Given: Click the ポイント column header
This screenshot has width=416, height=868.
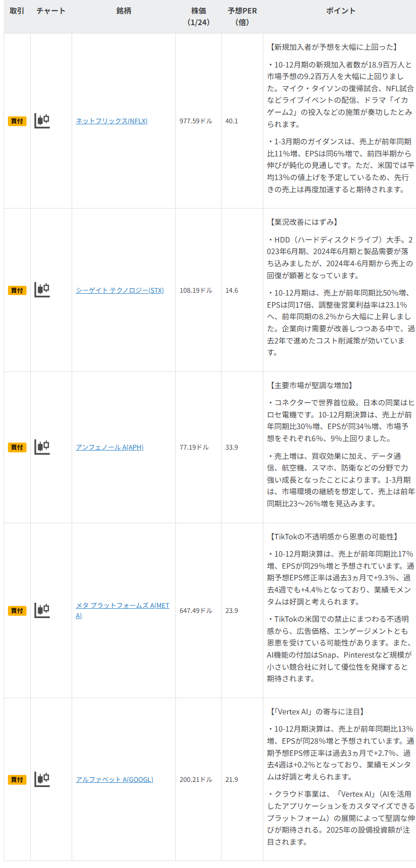Looking at the screenshot, I should coord(340,11).
